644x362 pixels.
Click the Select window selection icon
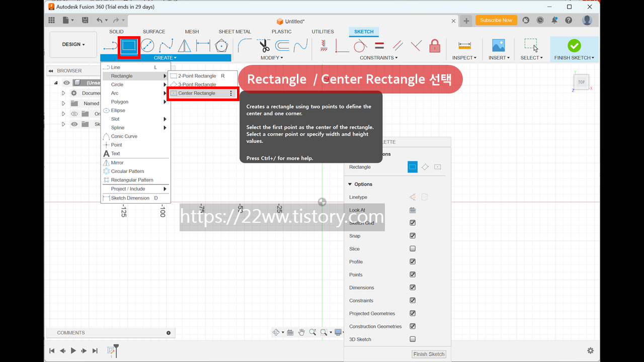(x=531, y=46)
